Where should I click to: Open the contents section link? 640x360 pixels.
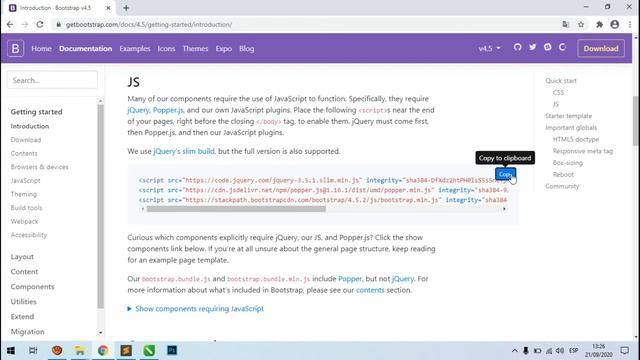370,290
